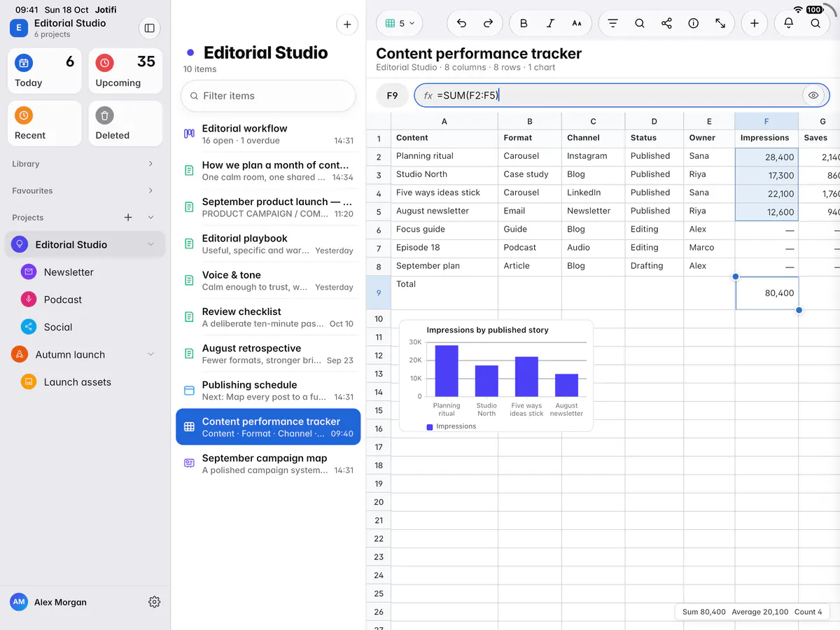The height and width of the screenshot is (630, 840).
Task: Open the Social sub-project
Action: tap(84, 327)
